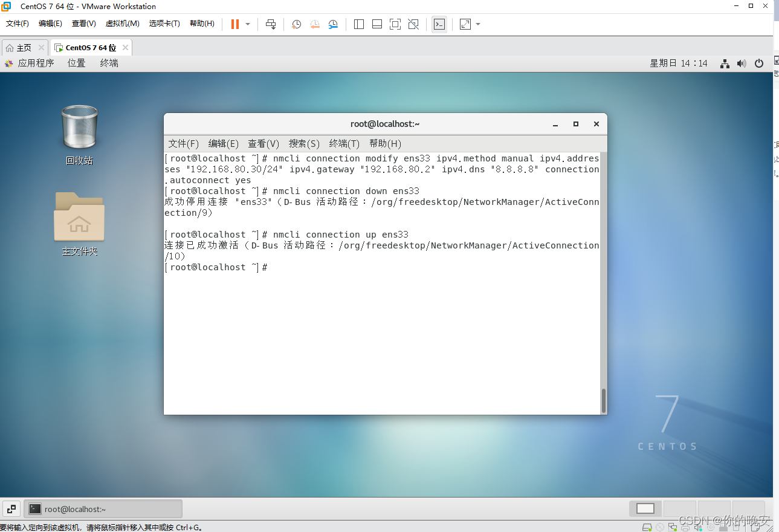Open the VMware 文件(F) menu

point(18,24)
